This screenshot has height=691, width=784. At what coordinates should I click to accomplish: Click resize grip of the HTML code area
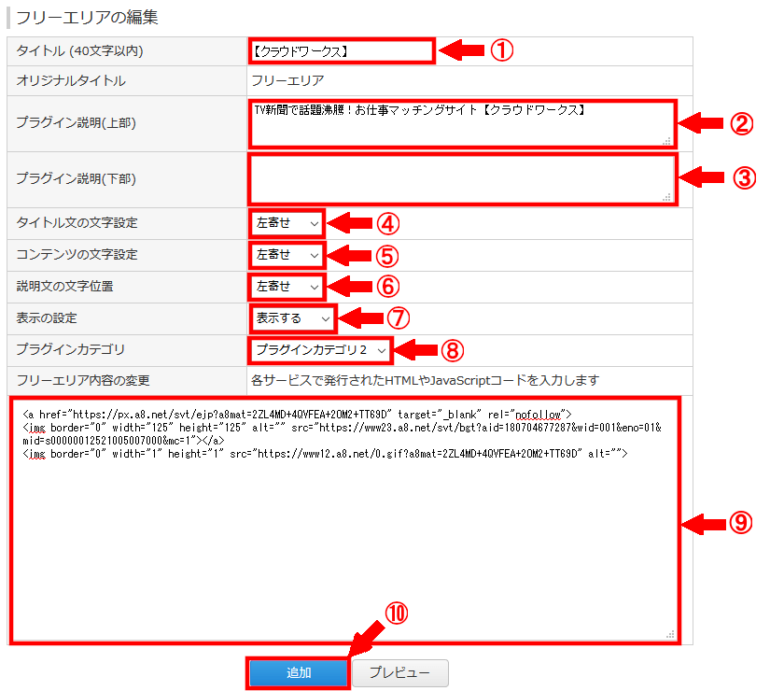click(x=670, y=635)
